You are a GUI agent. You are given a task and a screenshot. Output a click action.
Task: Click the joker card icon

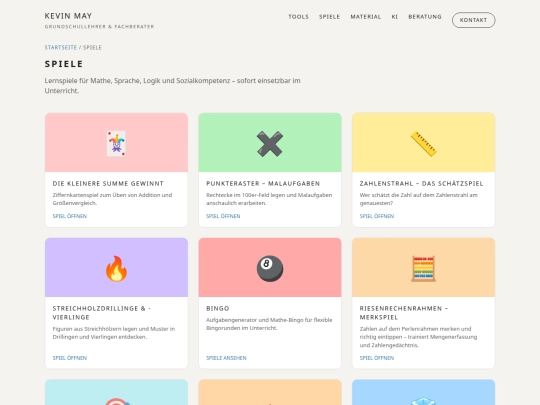click(116, 144)
